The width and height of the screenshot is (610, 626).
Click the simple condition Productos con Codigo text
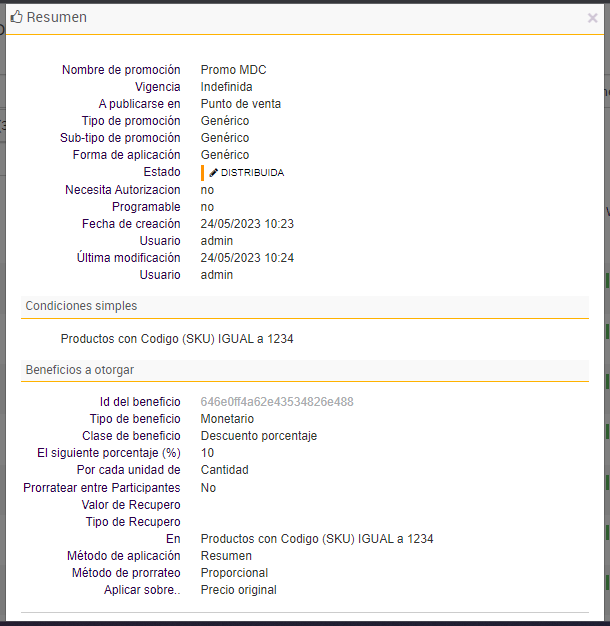click(x=177, y=339)
